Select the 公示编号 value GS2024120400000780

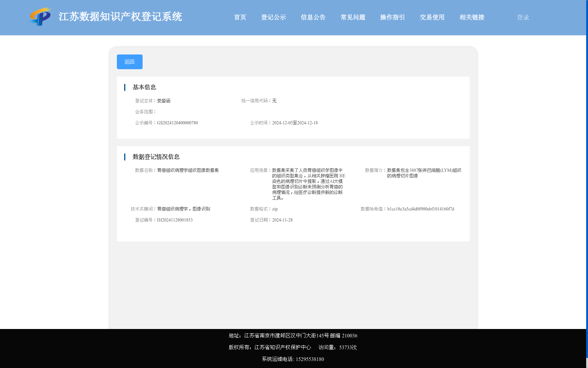[178, 123]
